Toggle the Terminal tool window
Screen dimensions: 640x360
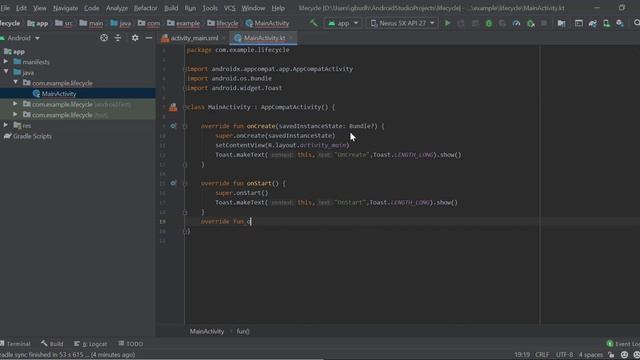tap(15, 344)
